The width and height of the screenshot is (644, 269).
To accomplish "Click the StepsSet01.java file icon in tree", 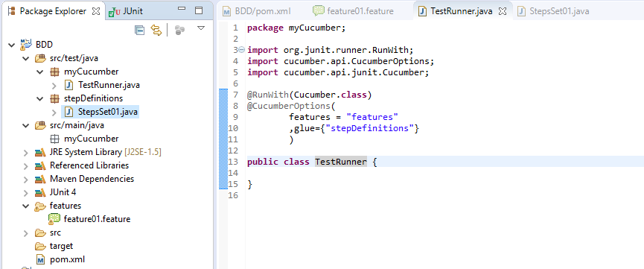I will point(69,112).
